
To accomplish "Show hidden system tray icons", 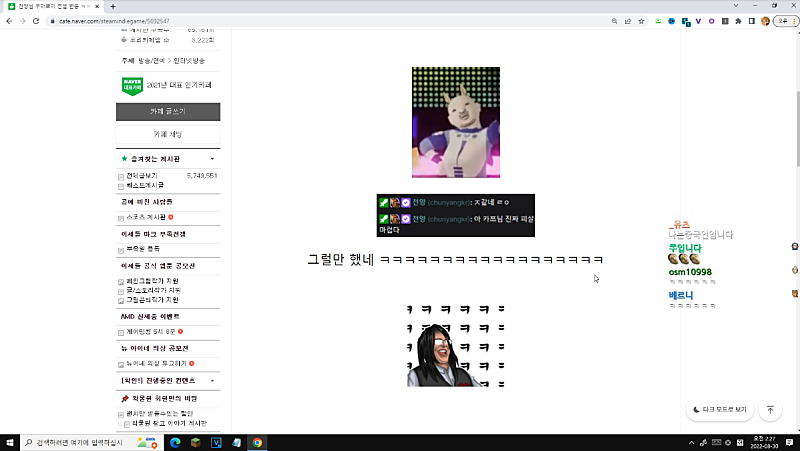I will pyautogui.click(x=691, y=443).
